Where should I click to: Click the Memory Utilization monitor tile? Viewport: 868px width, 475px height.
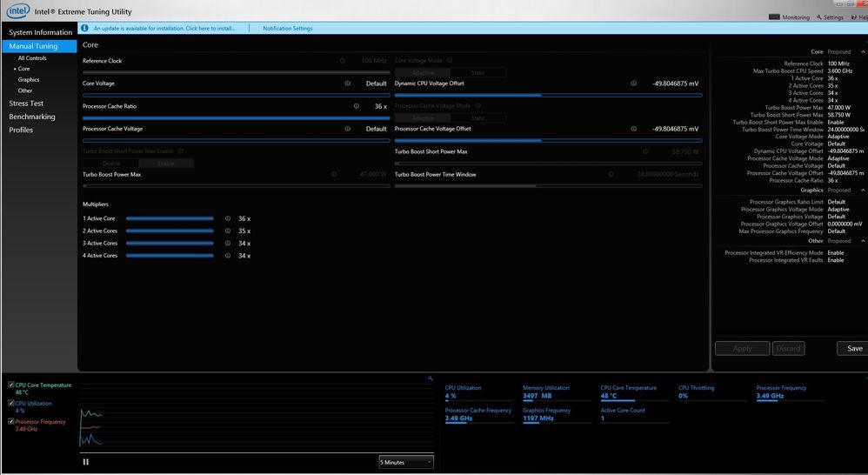pos(557,392)
